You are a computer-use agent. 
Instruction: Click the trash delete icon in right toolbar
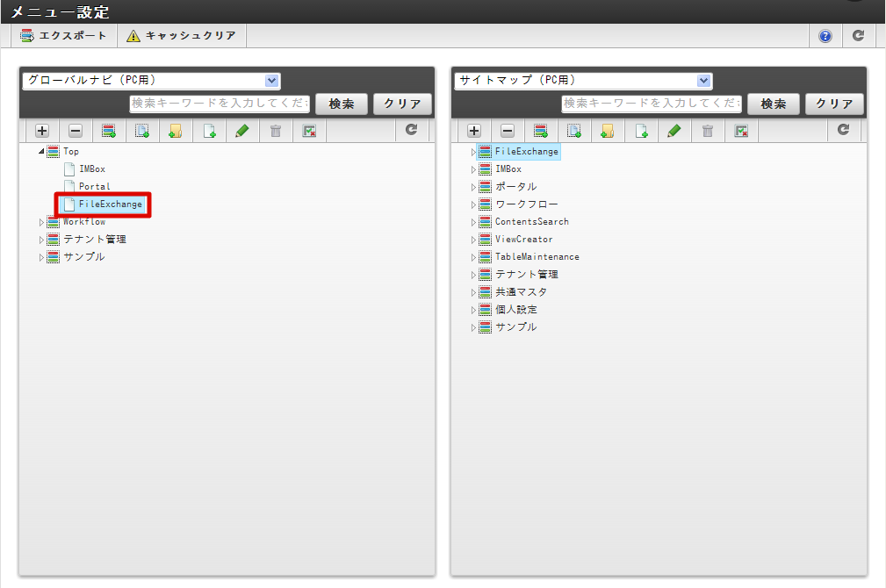(710, 130)
